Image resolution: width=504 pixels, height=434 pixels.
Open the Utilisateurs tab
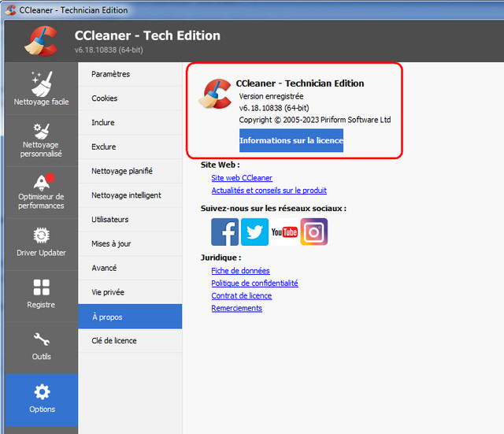(130, 220)
